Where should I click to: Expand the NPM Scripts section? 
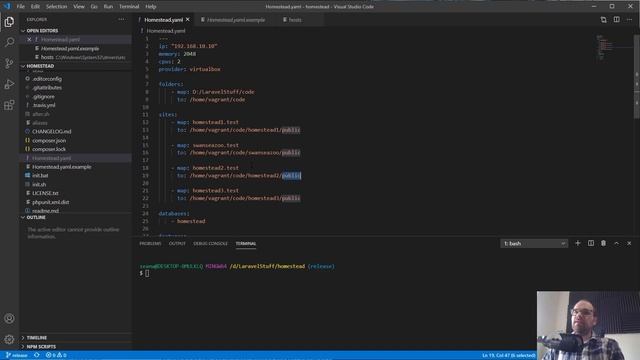point(41,347)
